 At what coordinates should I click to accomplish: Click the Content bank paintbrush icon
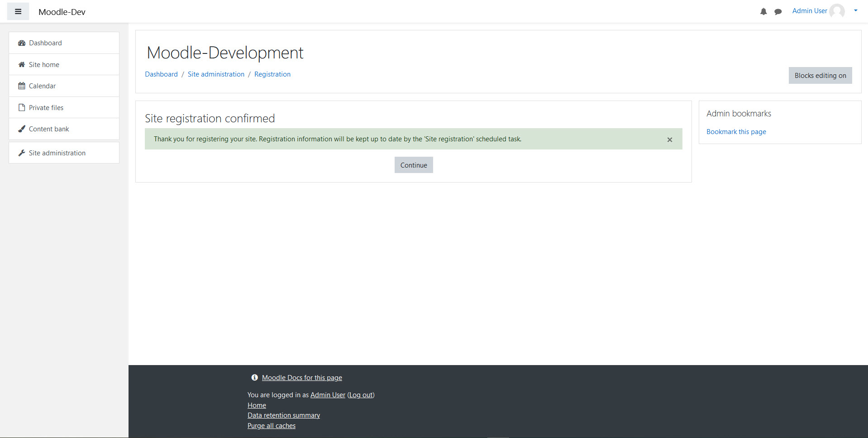22,129
